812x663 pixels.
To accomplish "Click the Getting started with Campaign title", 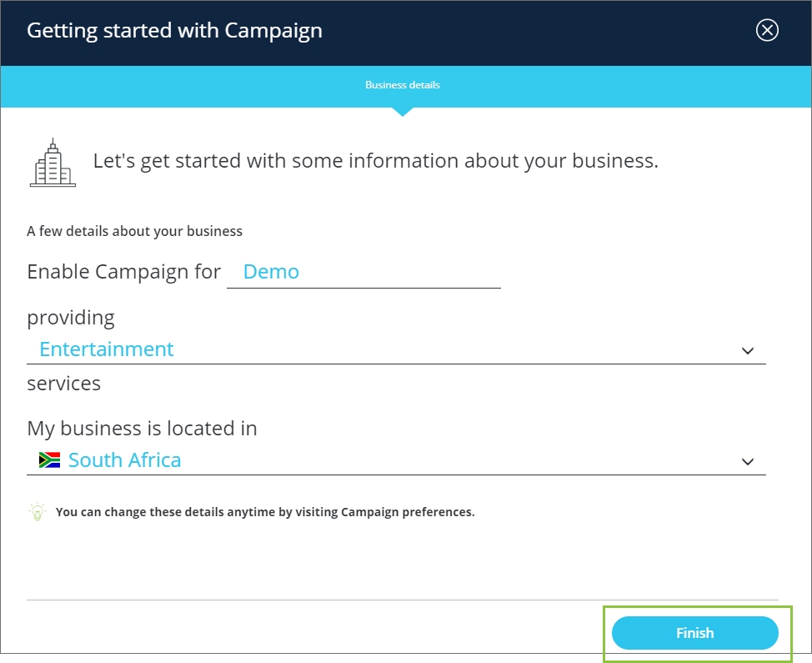I will pos(174,32).
